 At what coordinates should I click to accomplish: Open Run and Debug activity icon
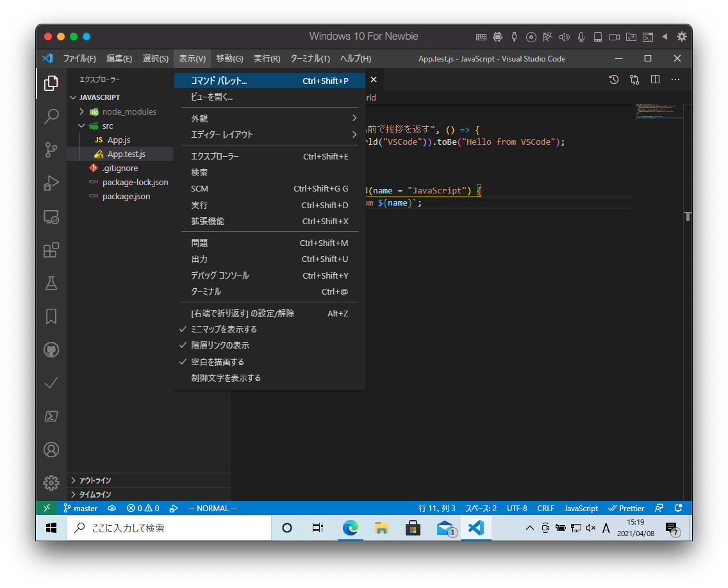click(51, 183)
